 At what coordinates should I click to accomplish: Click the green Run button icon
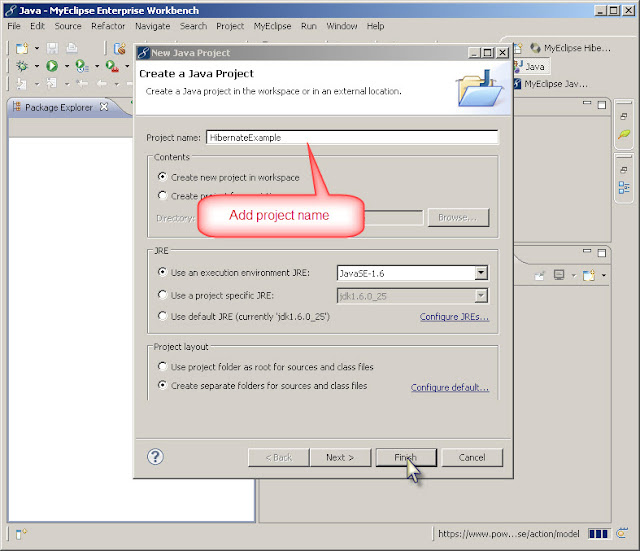[52, 66]
